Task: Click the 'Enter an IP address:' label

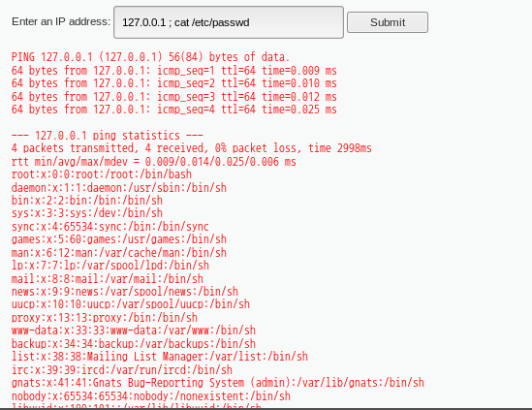Action: [x=61, y=21]
